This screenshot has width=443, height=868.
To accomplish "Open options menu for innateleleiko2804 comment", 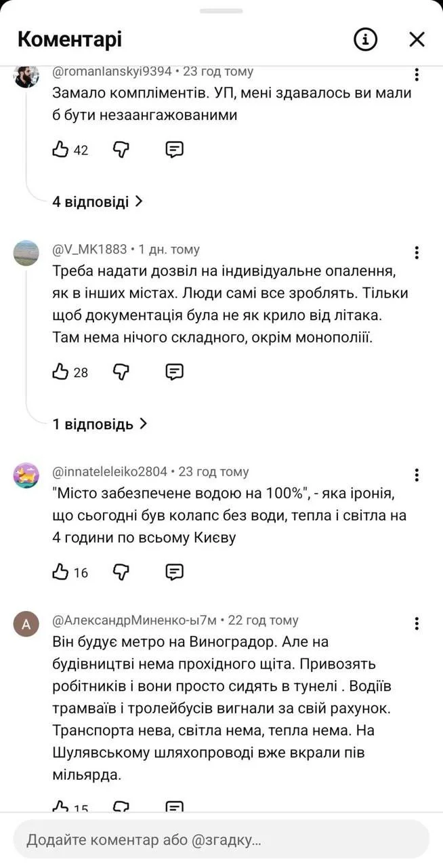I will pyautogui.click(x=417, y=475).
